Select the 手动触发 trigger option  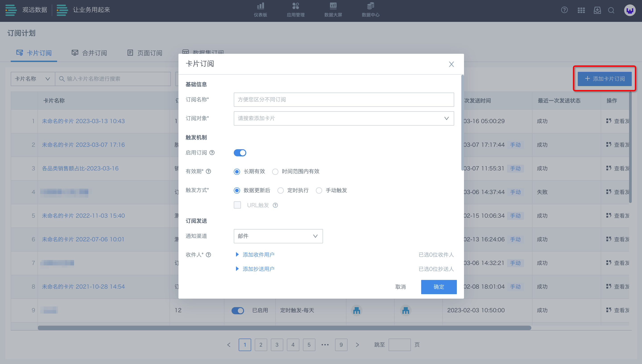pos(331,190)
